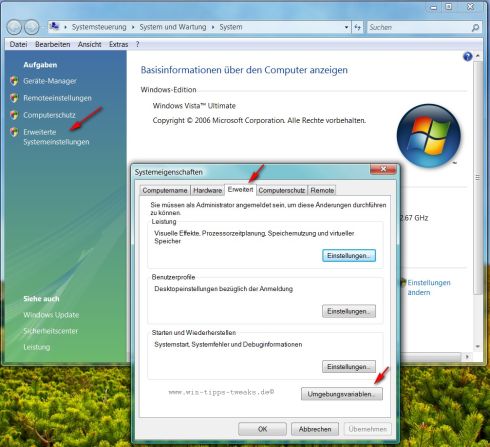Viewport: 490px width, 447px height.
Task: Click the vertical scrollbar thumb
Action: click(478, 177)
